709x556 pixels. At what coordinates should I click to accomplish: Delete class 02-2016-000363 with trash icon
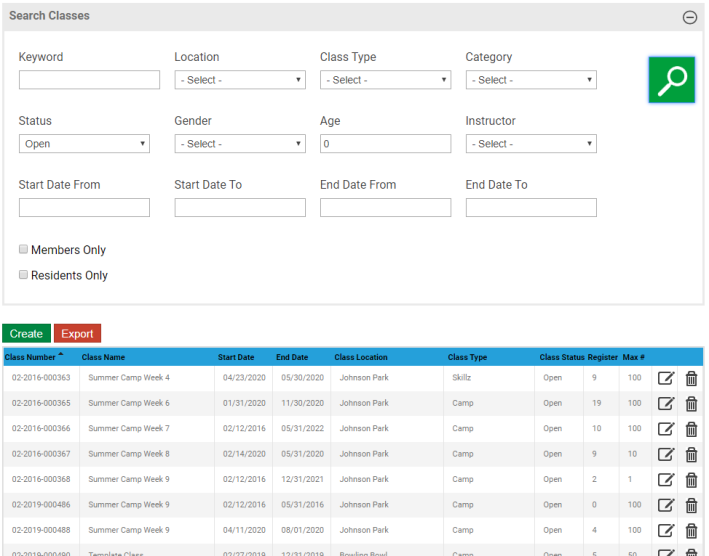(691, 378)
